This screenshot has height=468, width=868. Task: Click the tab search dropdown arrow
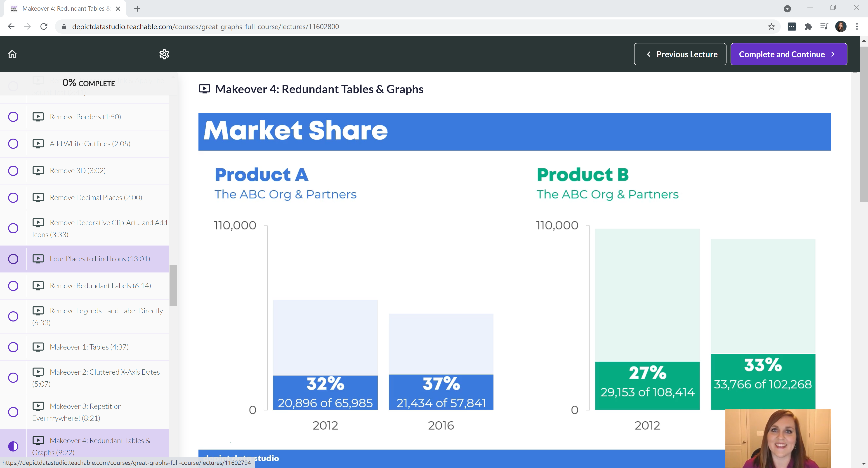788,9
